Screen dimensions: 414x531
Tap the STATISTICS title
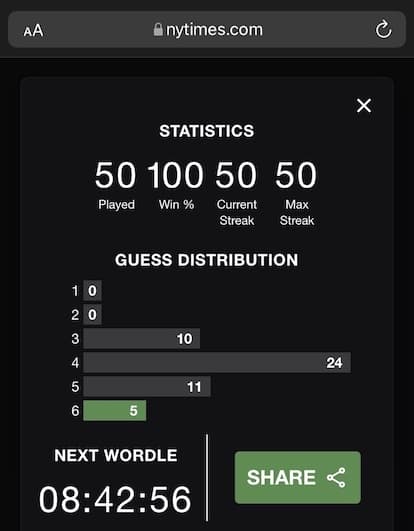coord(206,131)
